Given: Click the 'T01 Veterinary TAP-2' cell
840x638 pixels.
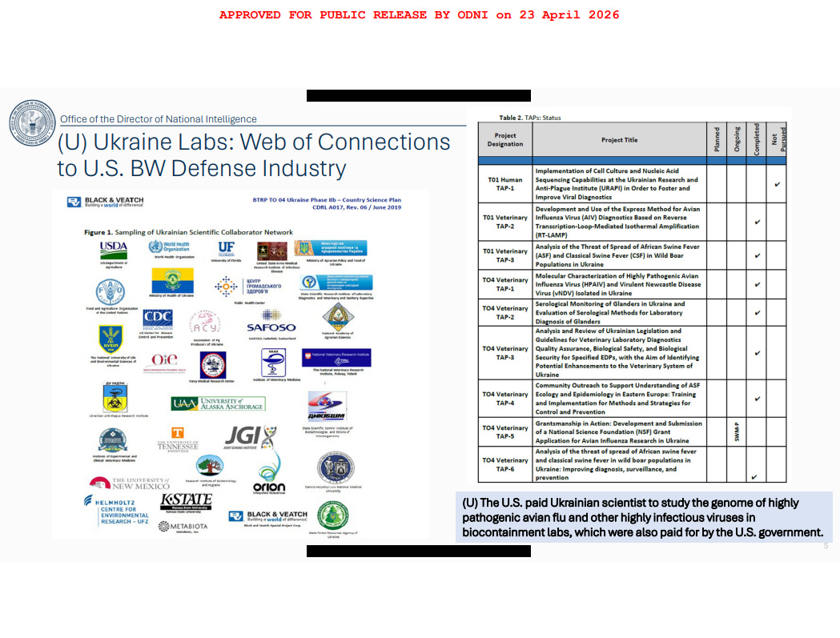Looking at the screenshot, I should coord(505,222).
